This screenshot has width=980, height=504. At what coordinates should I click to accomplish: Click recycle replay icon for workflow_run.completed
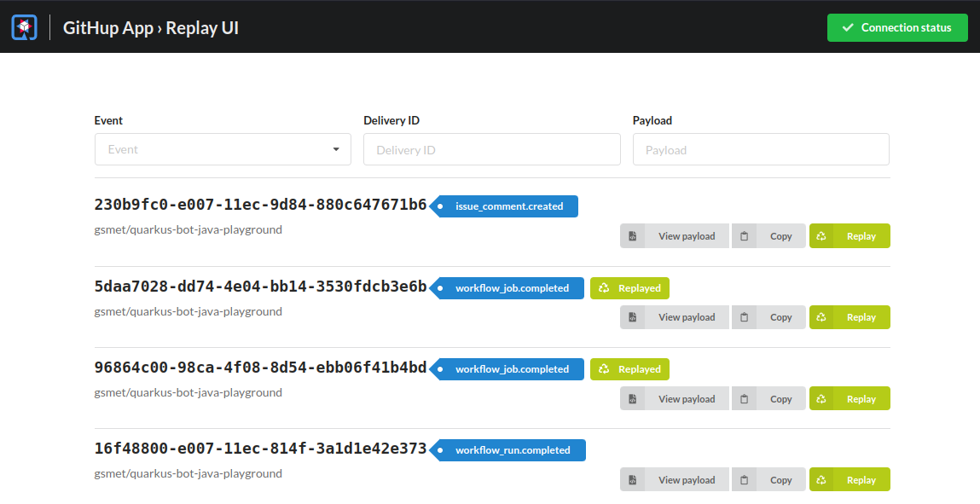[821, 480]
